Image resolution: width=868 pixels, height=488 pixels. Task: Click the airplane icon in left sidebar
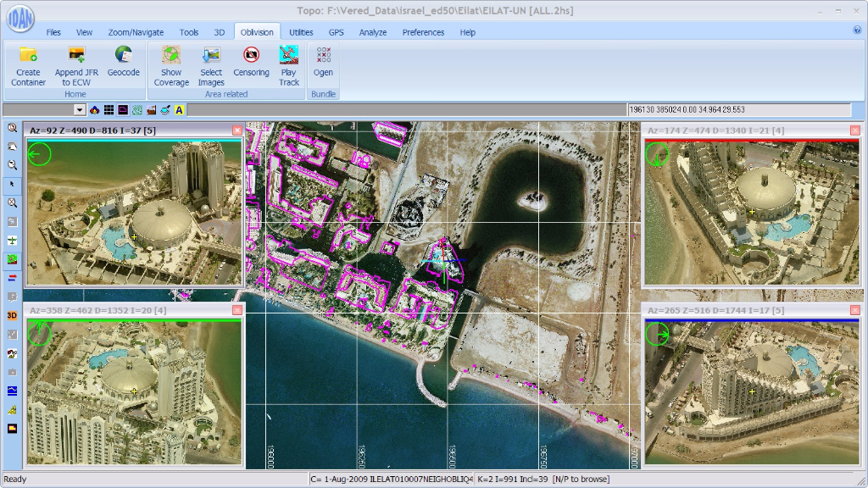(12, 241)
